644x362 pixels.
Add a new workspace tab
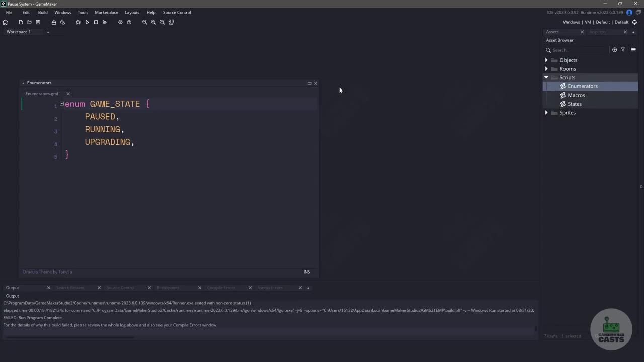[x=48, y=32]
